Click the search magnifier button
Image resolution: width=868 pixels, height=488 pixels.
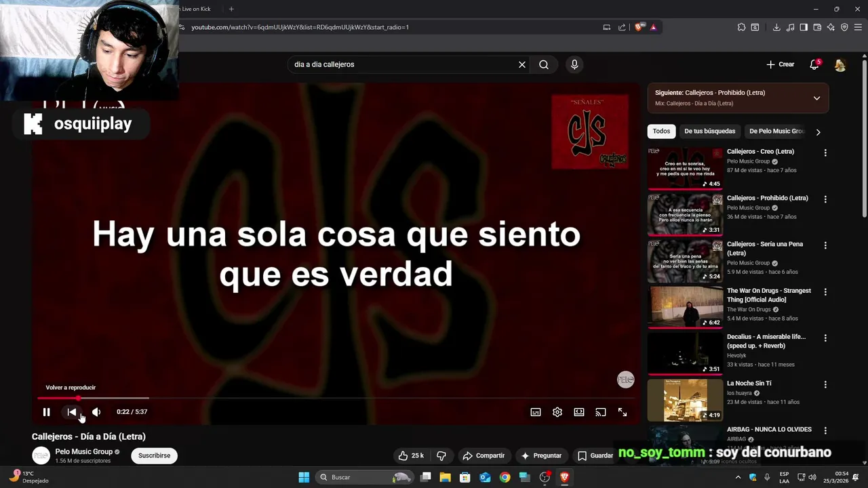tap(544, 64)
